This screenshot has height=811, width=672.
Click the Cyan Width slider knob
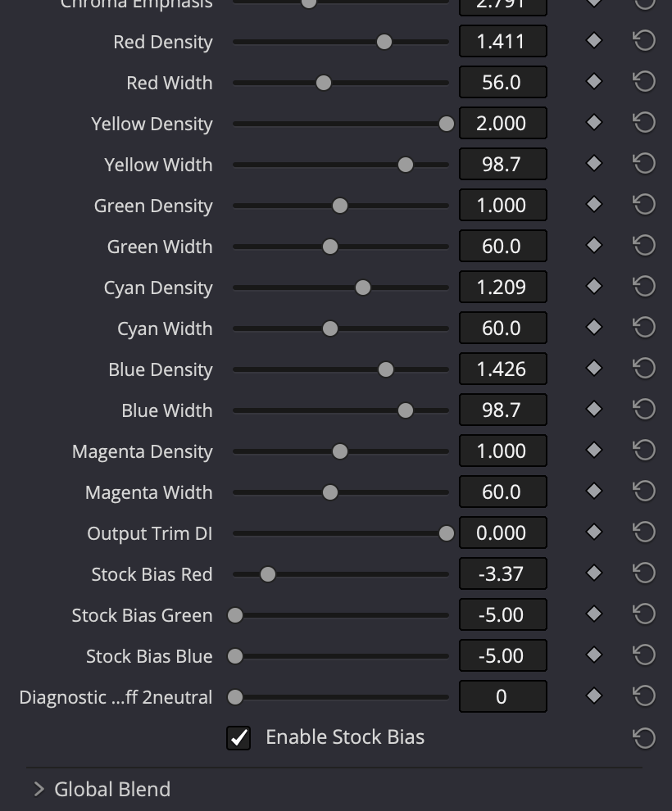330,328
